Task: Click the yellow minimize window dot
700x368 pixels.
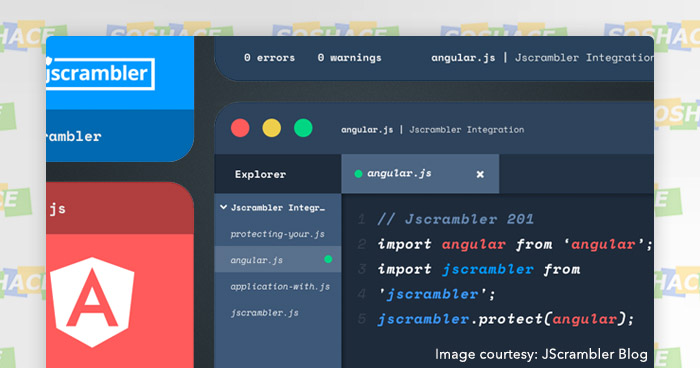Action: click(x=271, y=128)
